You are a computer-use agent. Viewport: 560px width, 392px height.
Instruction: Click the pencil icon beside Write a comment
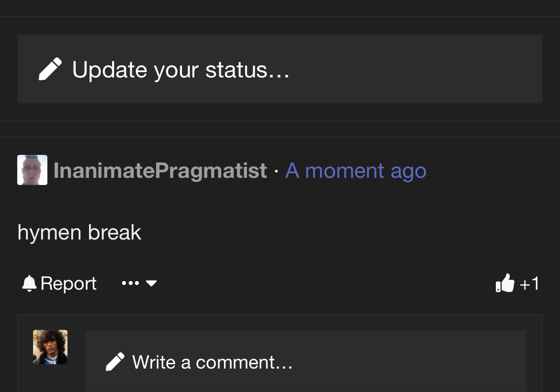[115, 362]
